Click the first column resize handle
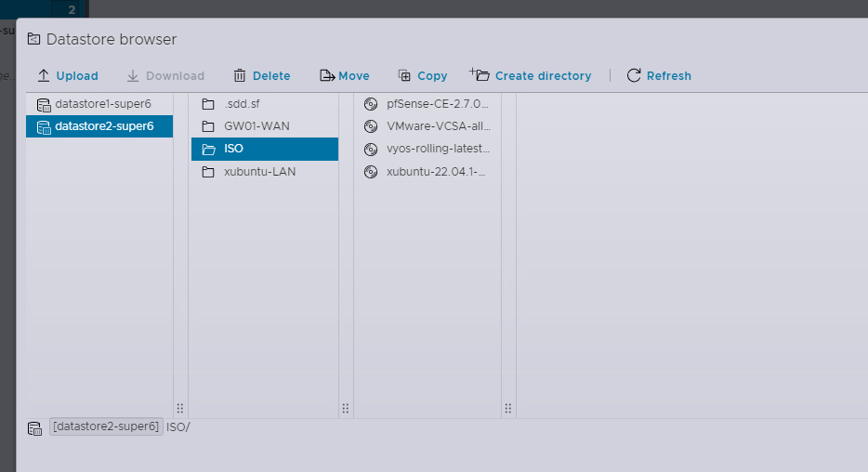 [180, 408]
